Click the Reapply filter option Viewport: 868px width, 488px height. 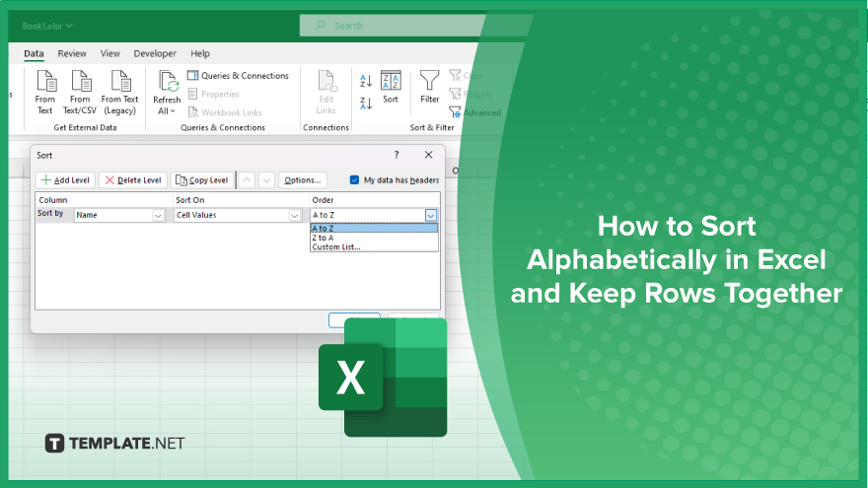pyautogui.click(x=470, y=94)
